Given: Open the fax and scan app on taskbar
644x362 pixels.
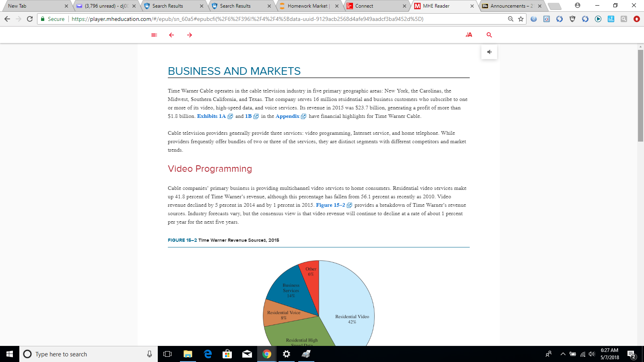Looking at the screenshot, I should click(x=306, y=354).
